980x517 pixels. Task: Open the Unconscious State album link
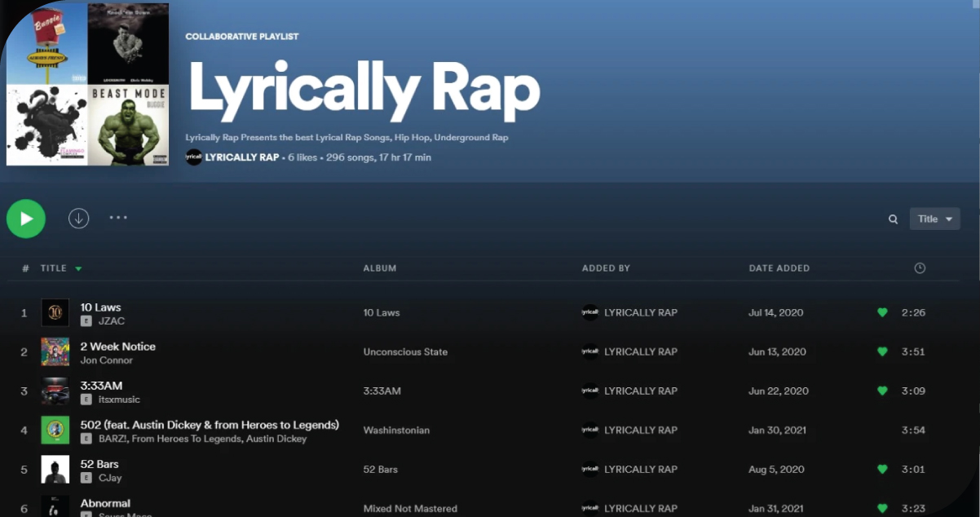click(405, 352)
